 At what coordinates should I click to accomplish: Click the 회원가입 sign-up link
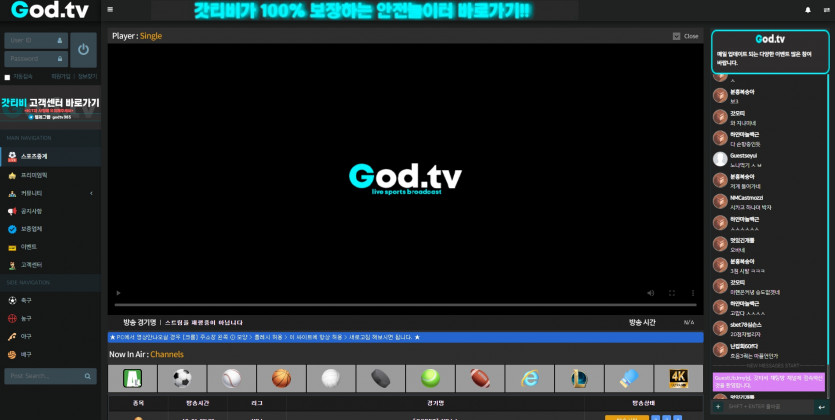(x=61, y=77)
